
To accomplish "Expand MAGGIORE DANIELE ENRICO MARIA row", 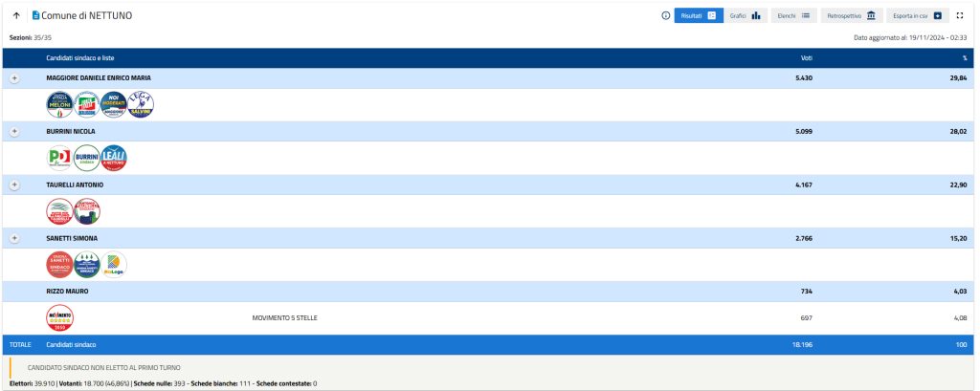I will [14, 77].
